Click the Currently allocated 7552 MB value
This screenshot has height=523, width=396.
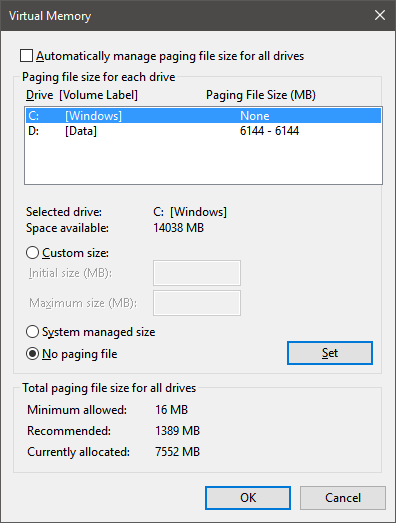[177, 452]
